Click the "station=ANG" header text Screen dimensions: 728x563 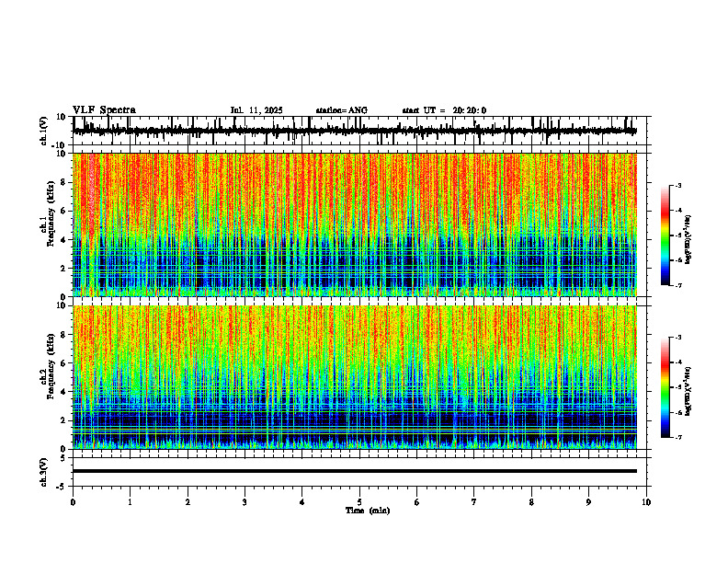tap(342, 110)
